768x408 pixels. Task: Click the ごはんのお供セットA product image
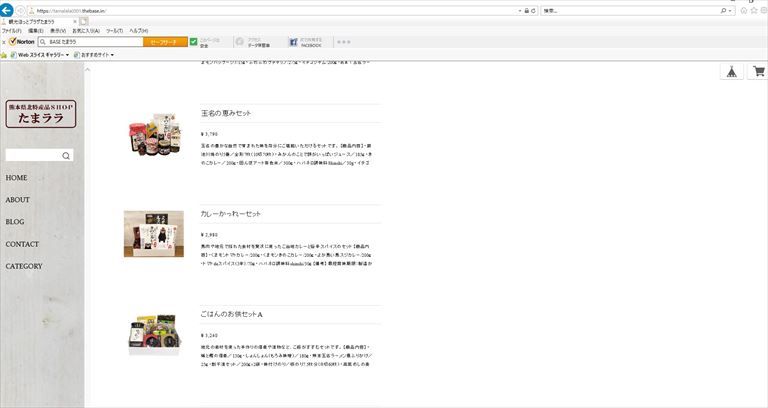point(154,335)
